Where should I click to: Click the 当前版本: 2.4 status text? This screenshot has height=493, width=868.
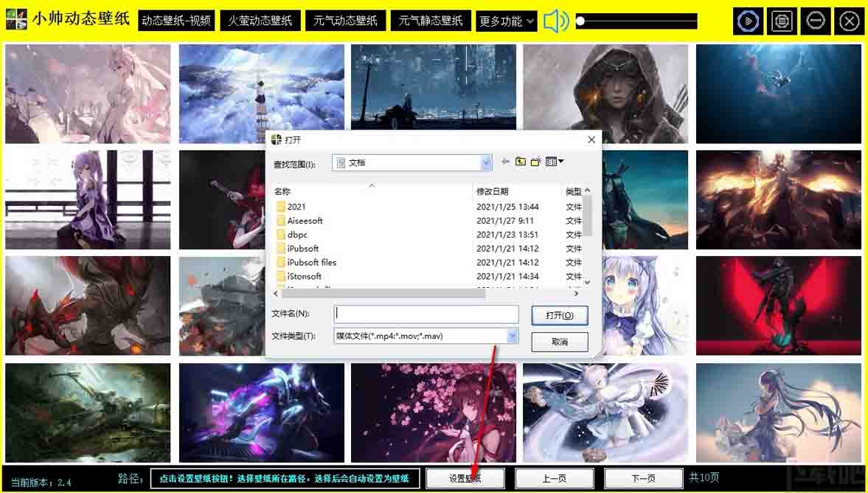41,482
